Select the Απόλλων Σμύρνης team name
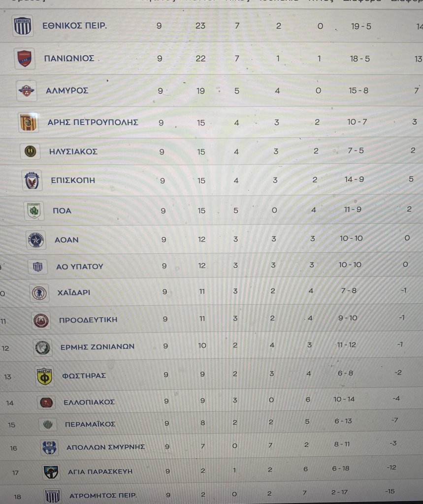This screenshot has height=504, width=423. pyautogui.click(x=105, y=447)
